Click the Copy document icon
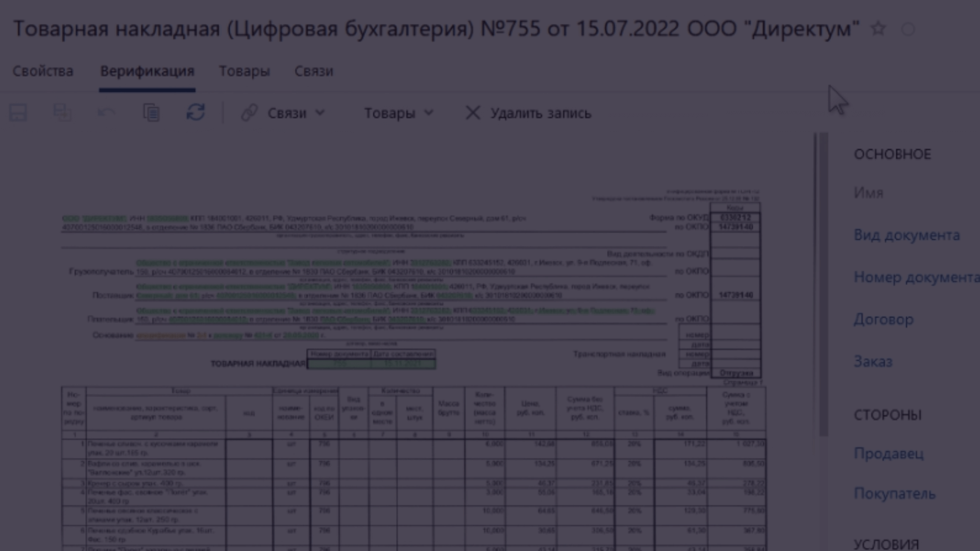 pos(151,113)
